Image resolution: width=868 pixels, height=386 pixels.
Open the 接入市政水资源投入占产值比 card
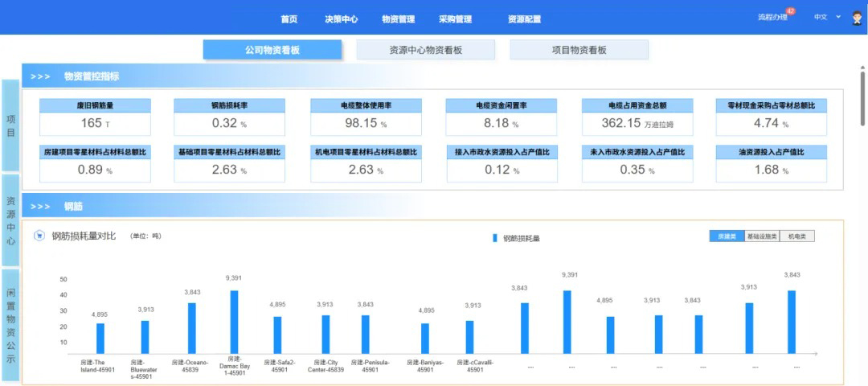coord(502,164)
